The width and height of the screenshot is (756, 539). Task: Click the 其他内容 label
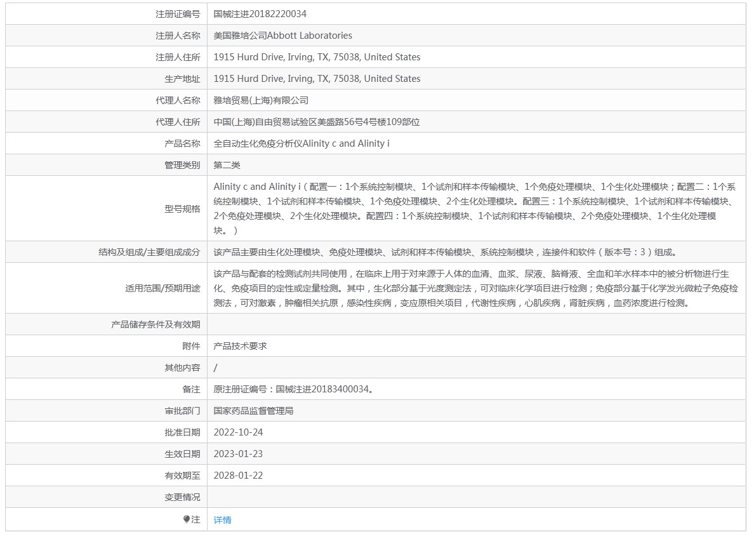[182, 368]
